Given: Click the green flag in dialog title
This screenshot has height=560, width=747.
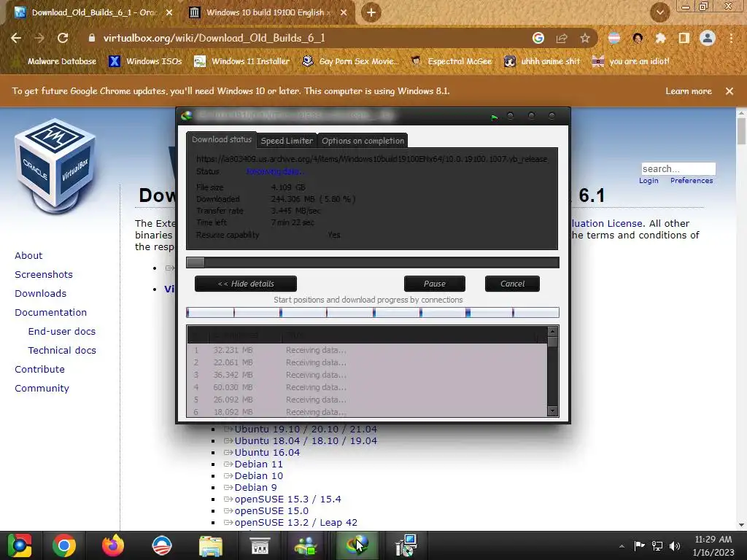Looking at the screenshot, I should point(494,117).
